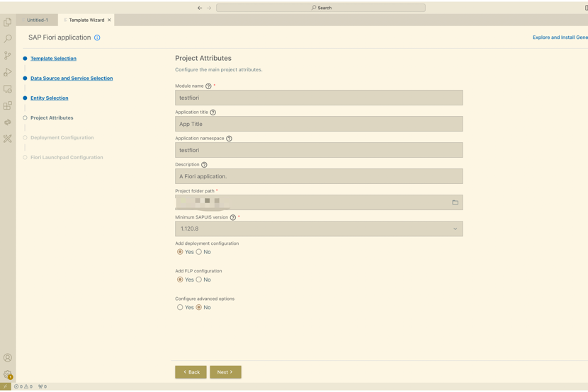Select Yes for Add FLP configuration

180,279
